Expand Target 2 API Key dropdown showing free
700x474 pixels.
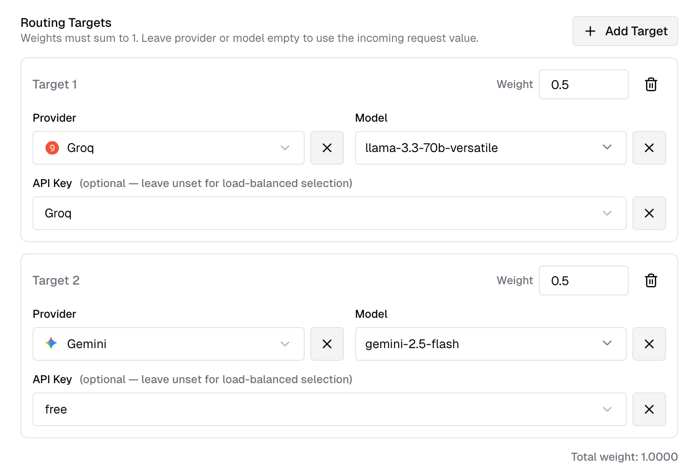329,409
